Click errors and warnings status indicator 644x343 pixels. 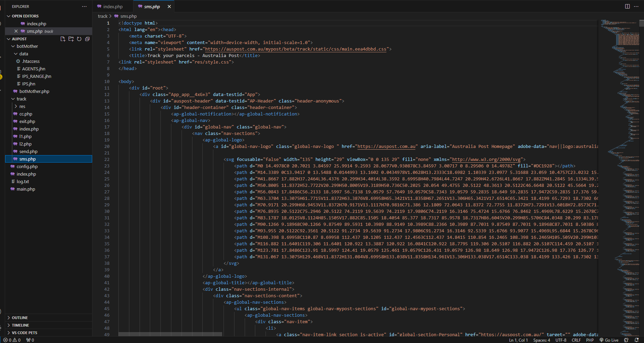pyautogui.click(x=12, y=340)
